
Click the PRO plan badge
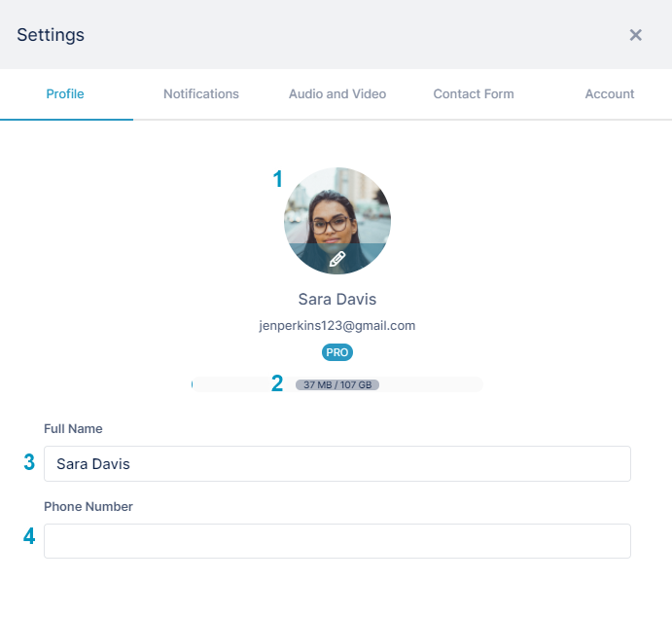337,352
